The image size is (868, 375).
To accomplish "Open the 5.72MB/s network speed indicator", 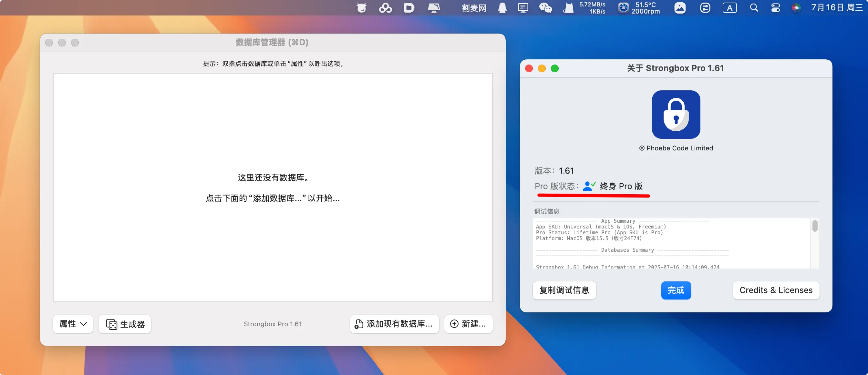I will (x=592, y=8).
